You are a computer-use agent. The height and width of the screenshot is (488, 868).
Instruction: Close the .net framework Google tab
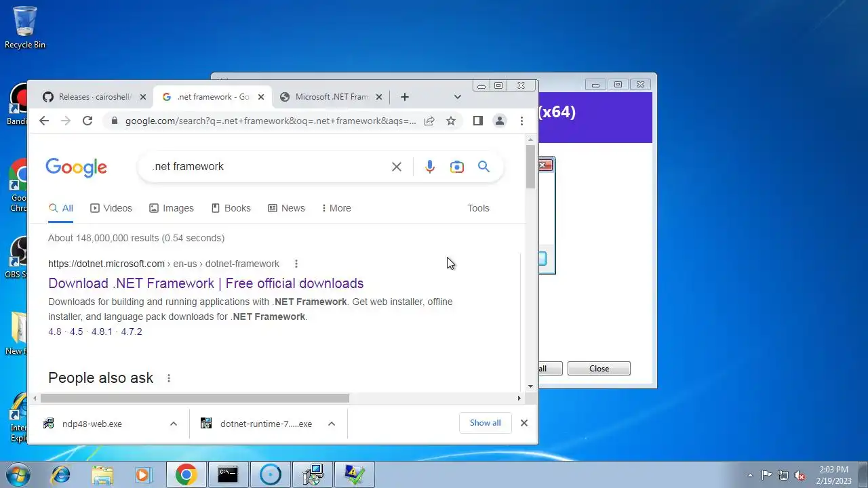tap(261, 97)
